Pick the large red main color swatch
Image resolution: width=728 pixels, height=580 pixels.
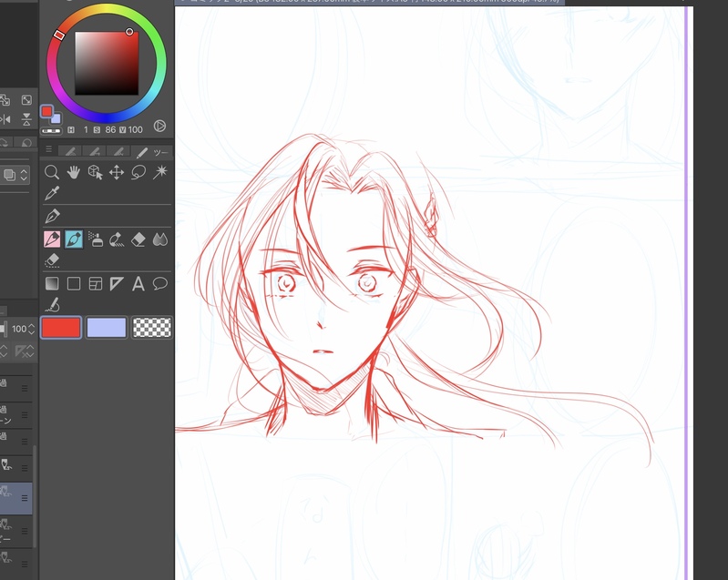(61, 328)
